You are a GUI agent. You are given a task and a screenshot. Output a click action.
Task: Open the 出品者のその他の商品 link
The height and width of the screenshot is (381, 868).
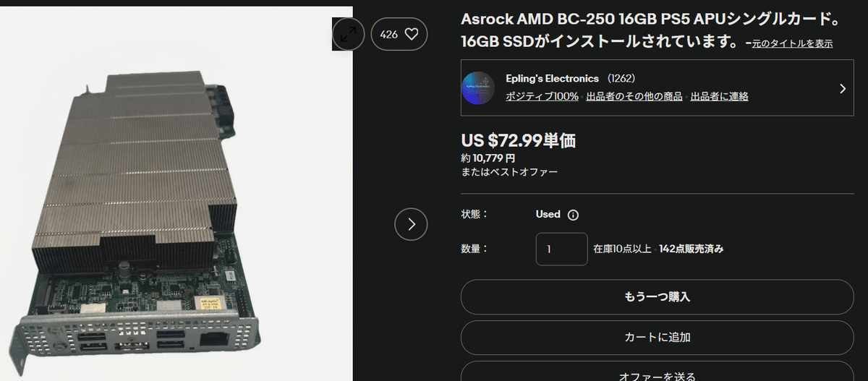[634, 96]
